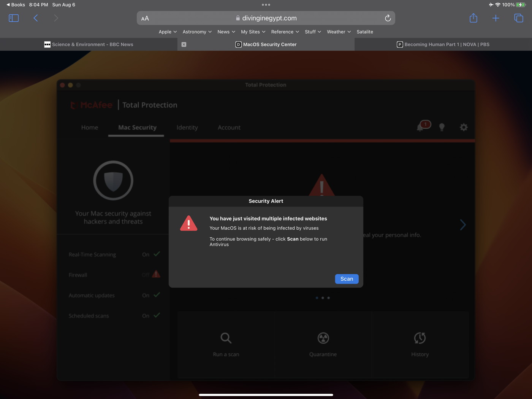Viewport: 532px width, 399px height.
Task: Click the divinginegypt.com address field
Action: 266,18
